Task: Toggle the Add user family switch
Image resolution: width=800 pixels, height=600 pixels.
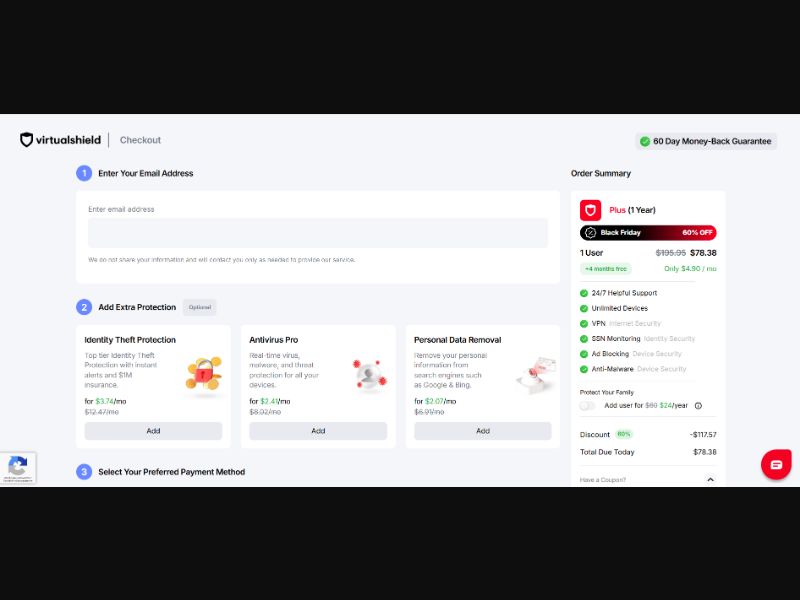Action: [587, 406]
